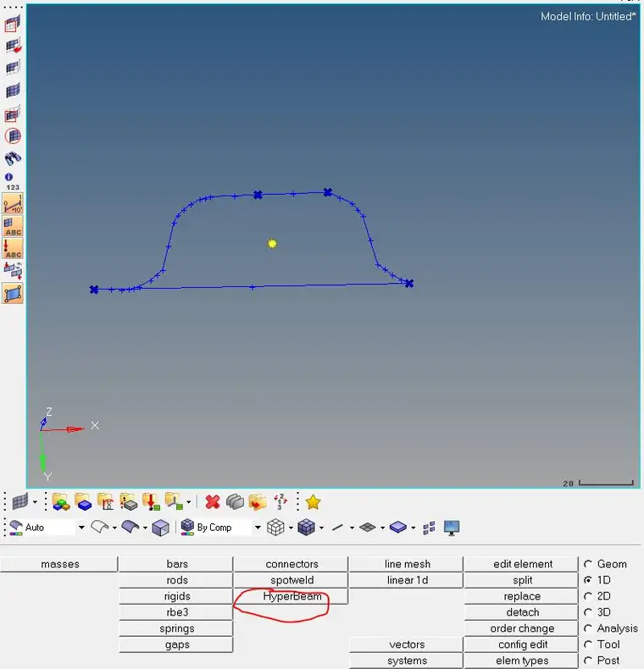Click the red X Delete icon
The image size is (644, 669).
click(212, 501)
